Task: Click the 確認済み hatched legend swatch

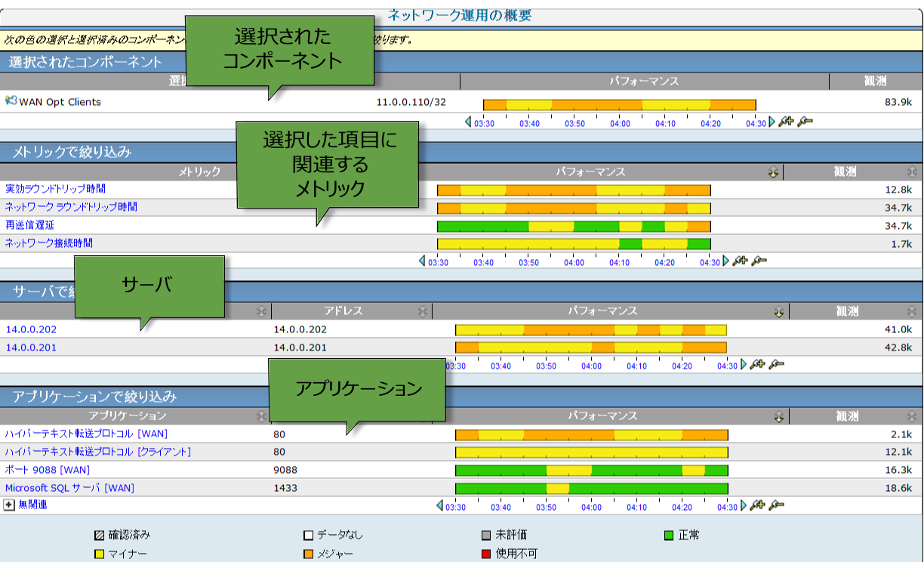Action: pyautogui.click(x=98, y=536)
